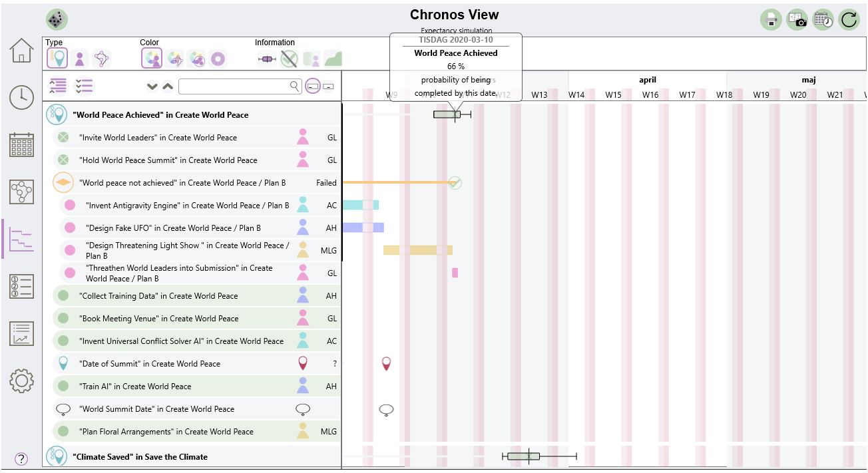The image size is (868, 473).
Task: Open the calendar clock scheduling icon
Action: 823,20
